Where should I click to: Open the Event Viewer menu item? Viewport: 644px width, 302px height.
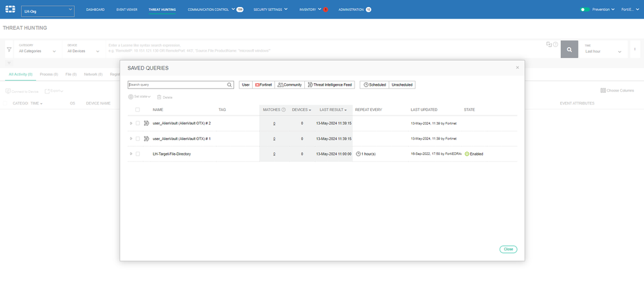point(126,10)
